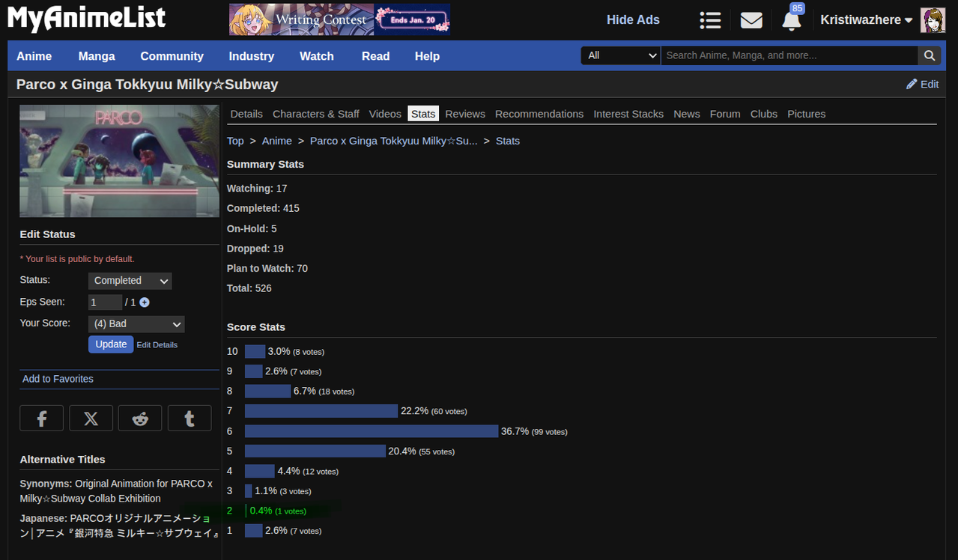This screenshot has height=560, width=958.
Task: Share on Tumblr
Action: coord(190,419)
